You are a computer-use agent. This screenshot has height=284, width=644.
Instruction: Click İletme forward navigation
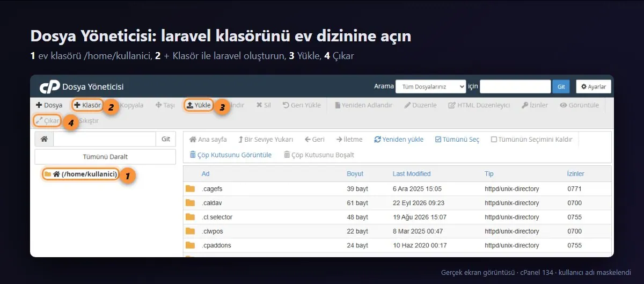(349, 139)
